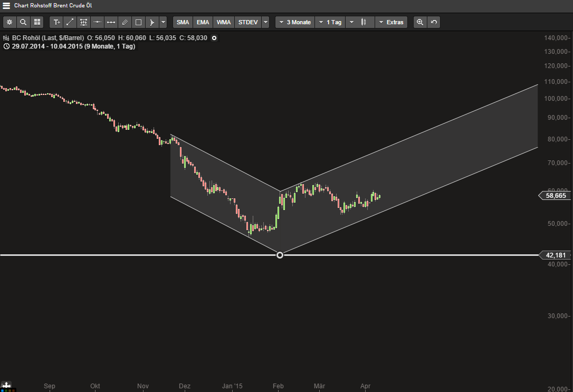Click the undo arrow icon
The image size is (573, 392).
click(x=433, y=22)
